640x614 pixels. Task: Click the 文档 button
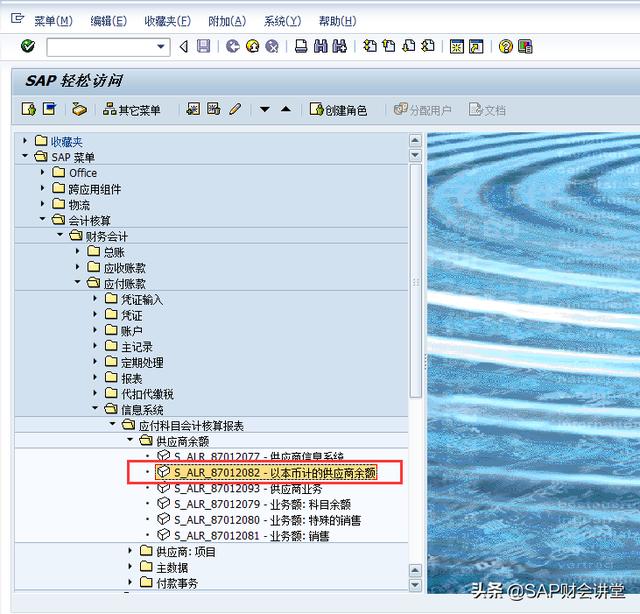click(487, 109)
